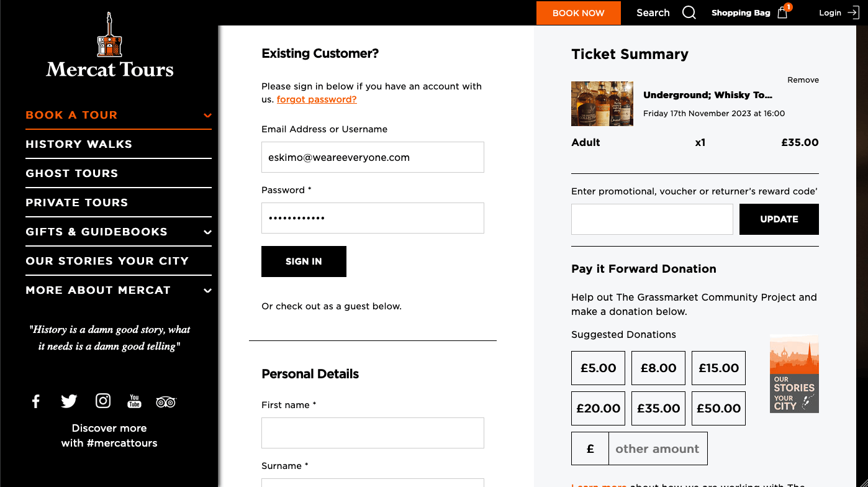The image size is (868, 487).
Task: Open the TripAdvisor social icon
Action: point(166,402)
